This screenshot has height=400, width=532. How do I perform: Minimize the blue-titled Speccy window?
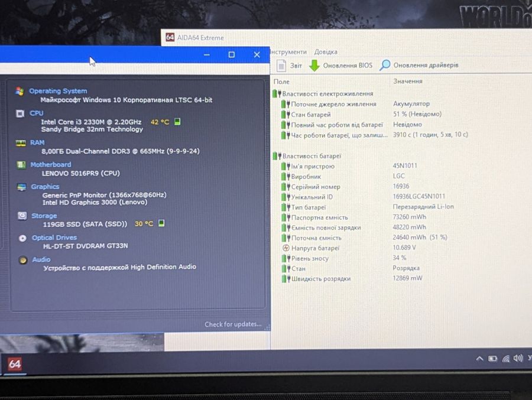pyautogui.click(x=207, y=54)
